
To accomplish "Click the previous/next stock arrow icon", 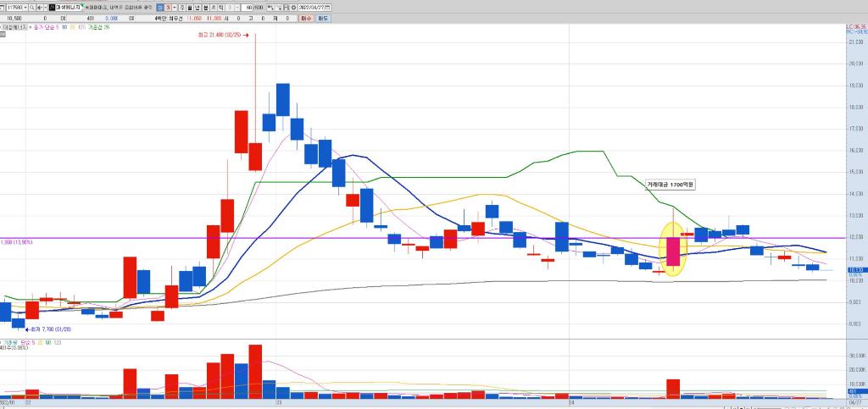I will 39,8.
